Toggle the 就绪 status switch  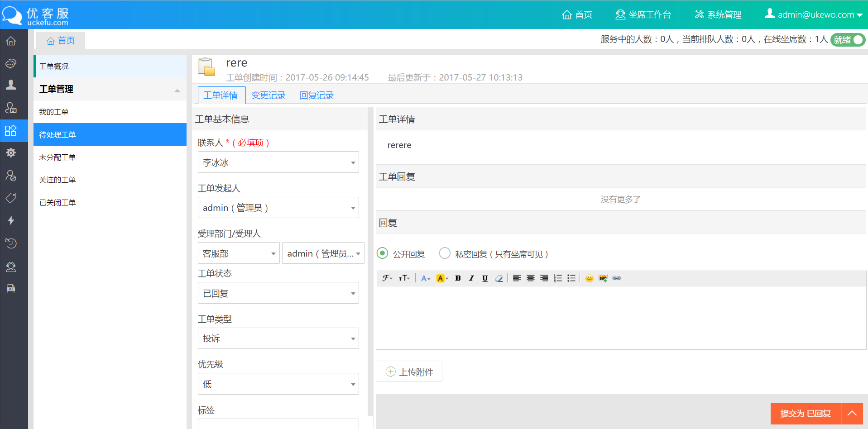[848, 40]
